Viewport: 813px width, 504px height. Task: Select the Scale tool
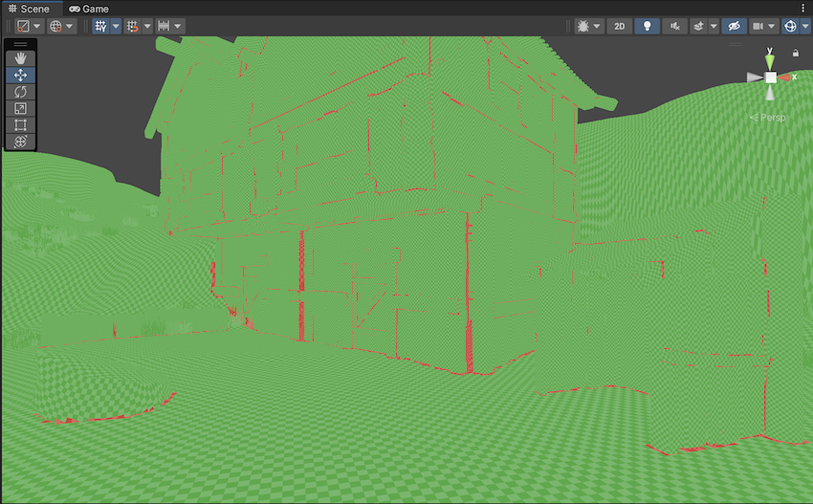tap(21, 108)
